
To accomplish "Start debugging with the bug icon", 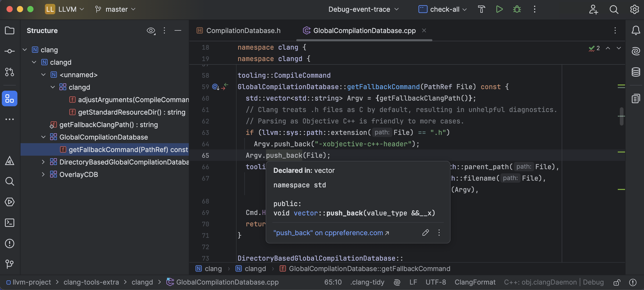I will pyautogui.click(x=516, y=9).
